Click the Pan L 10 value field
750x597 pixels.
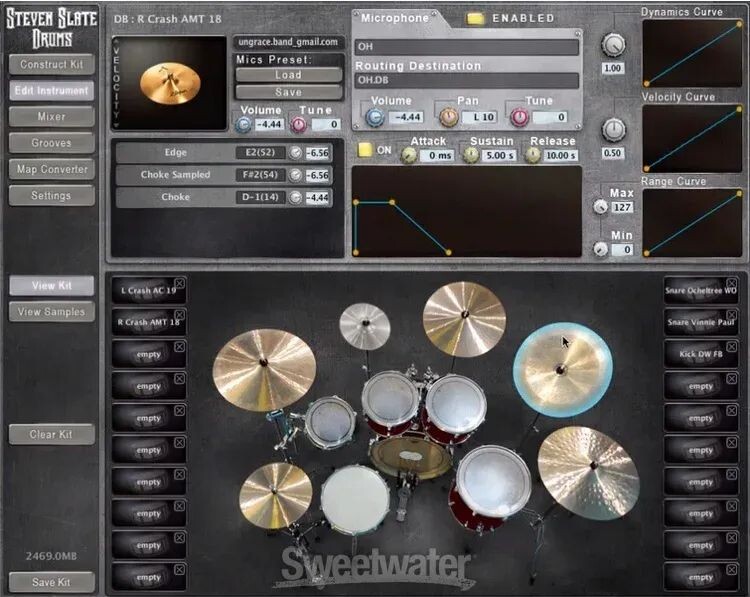(479, 117)
